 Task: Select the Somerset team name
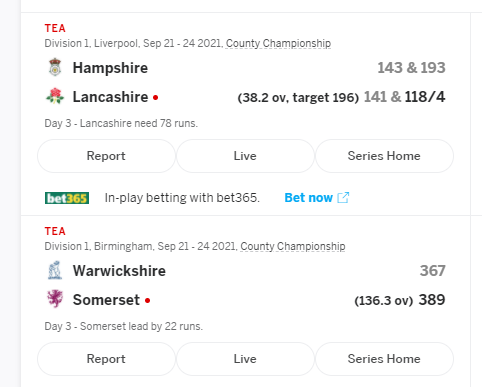point(106,300)
